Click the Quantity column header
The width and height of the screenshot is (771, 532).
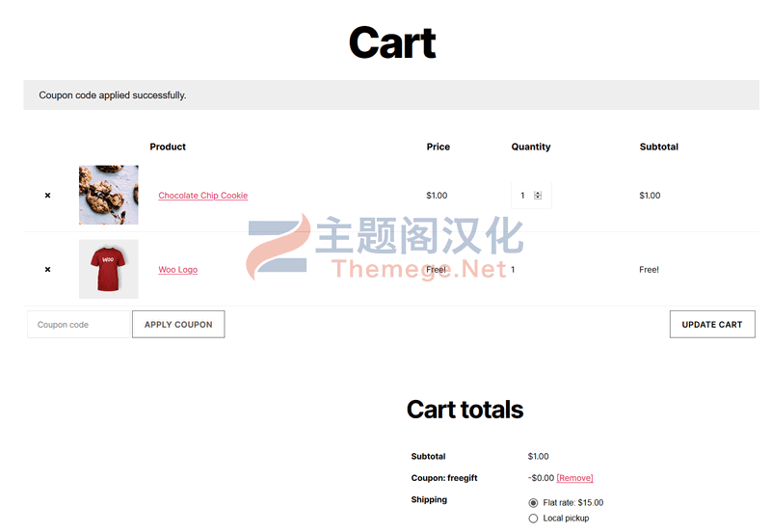[531, 146]
